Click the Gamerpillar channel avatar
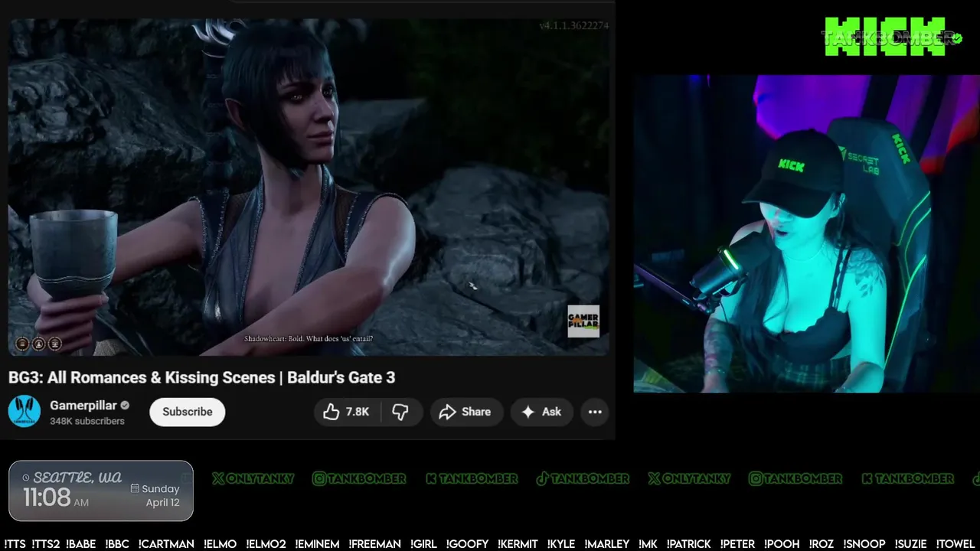The image size is (980, 551). 24,412
